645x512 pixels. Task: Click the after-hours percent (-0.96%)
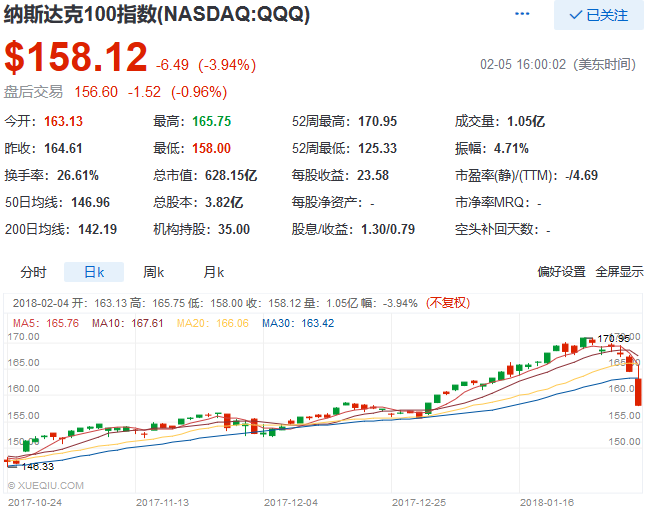199,92
